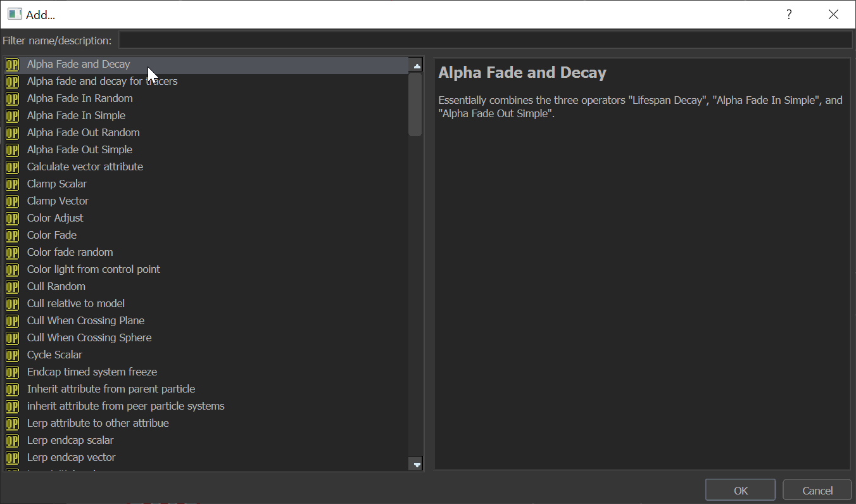This screenshot has width=856, height=504.
Task: Select Alpha fade and decay for tracers
Action: point(206,82)
